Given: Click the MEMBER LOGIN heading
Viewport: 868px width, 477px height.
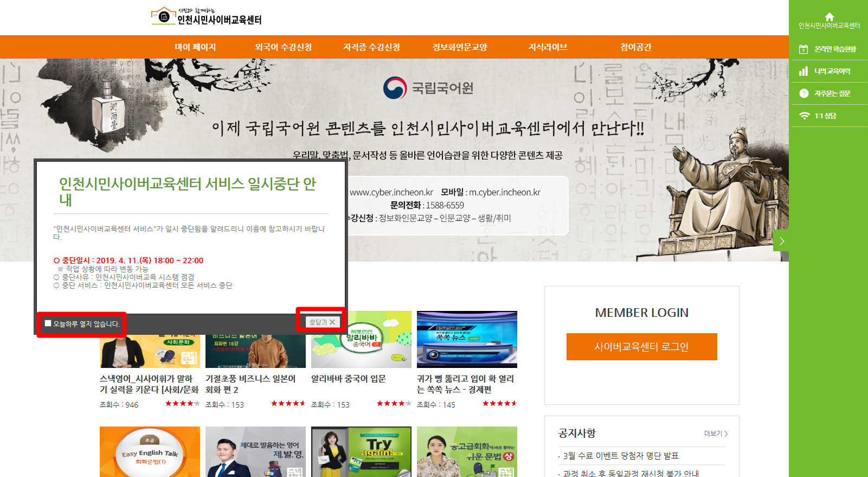Looking at the screenshot, I should pos(641,313).
